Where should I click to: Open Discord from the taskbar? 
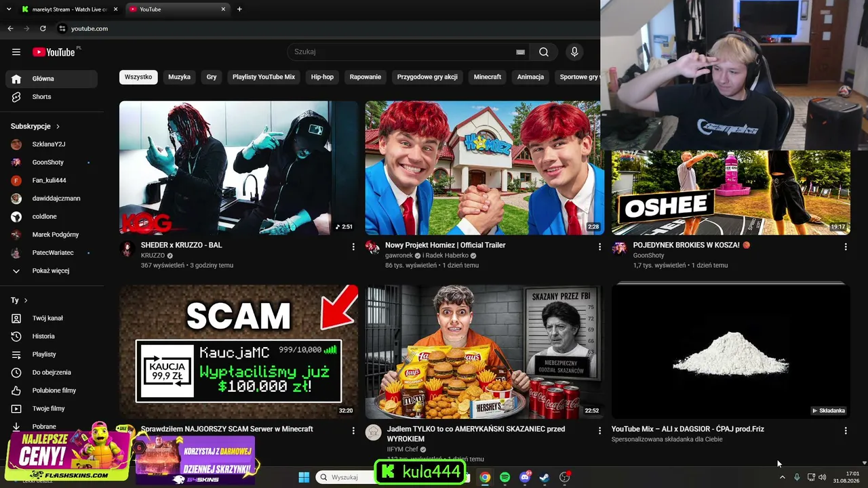coord(524,477)
